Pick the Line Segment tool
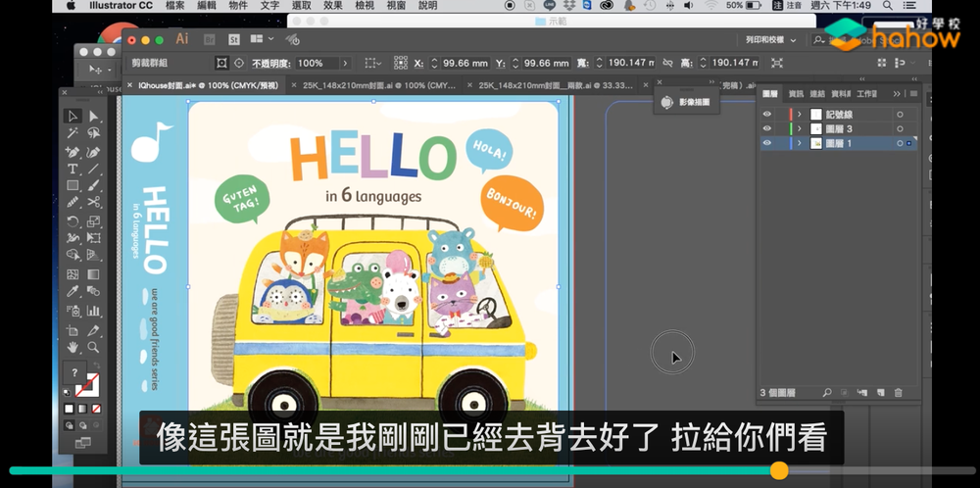Viewport: 980px width, 488px height. pos(94,169)
